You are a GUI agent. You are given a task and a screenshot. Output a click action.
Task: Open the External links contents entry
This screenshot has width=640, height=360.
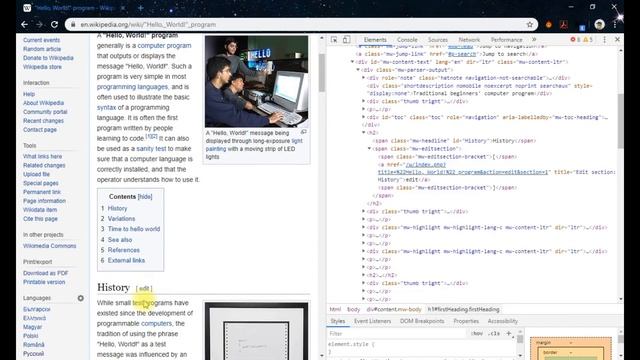[126, 260]
